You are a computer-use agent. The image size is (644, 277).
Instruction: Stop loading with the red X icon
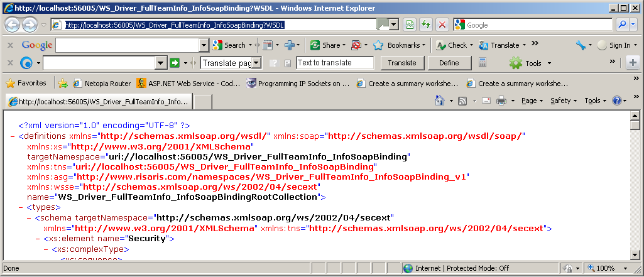[442, 25]
